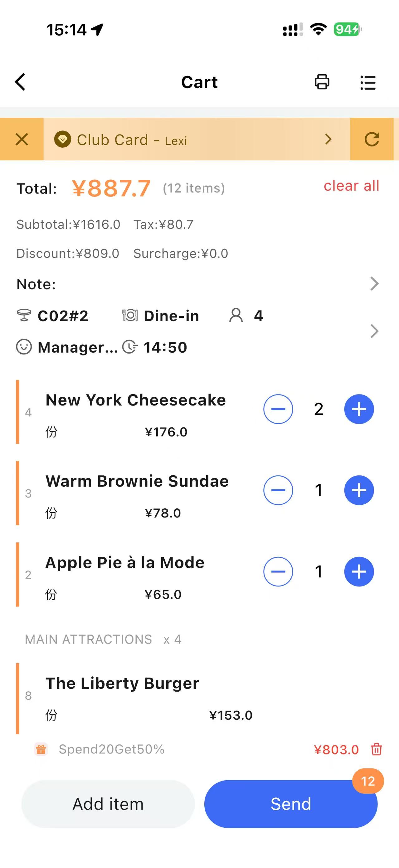Tap the gift promotion icon

pyautogui.click(x=41, y=749)
